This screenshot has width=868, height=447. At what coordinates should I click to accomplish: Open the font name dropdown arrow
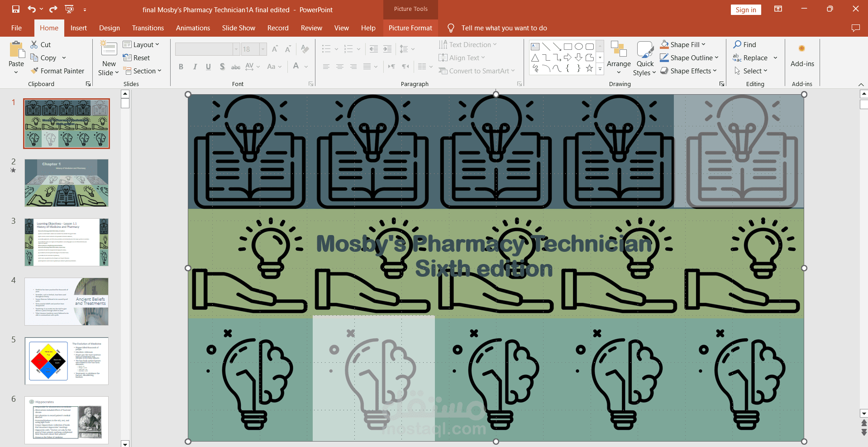click(236, 49)
